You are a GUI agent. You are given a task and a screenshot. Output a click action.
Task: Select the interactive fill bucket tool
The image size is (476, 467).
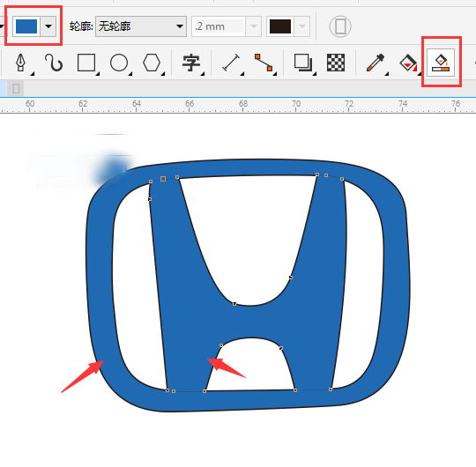coord(408,63)
